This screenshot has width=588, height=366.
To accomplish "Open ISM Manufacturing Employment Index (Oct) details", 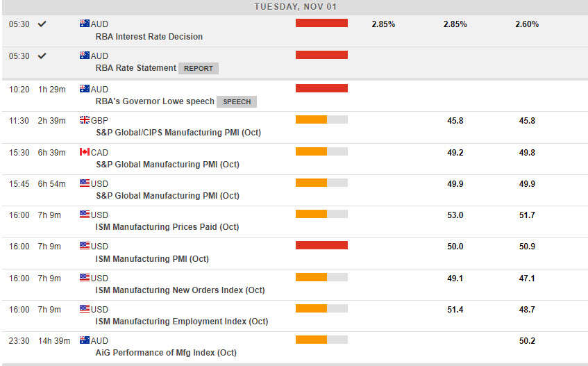I will (x=182, y=321).
